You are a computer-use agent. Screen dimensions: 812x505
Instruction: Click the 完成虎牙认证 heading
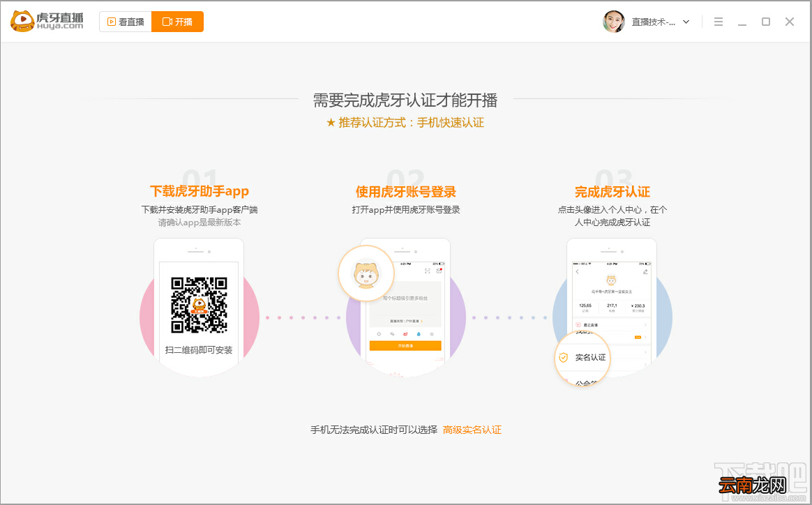pyautogui.click(x=612, y=192)
